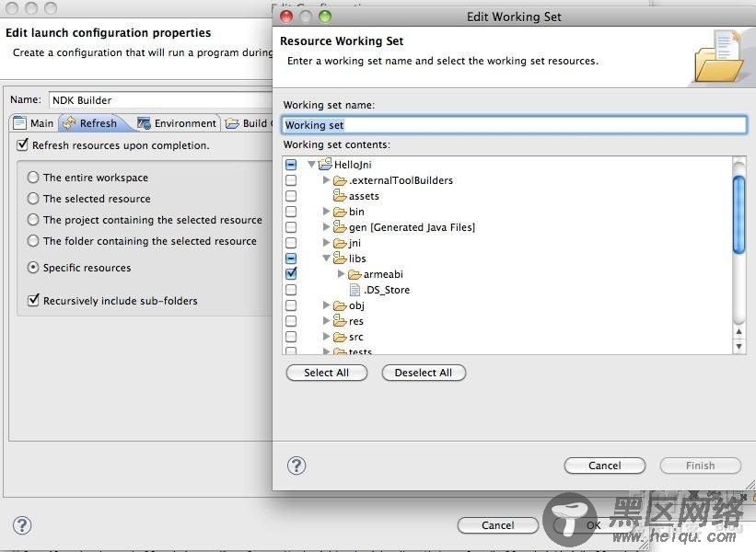Click the jni folder icon
This screenshot has width=756, height=552.
(x=341, y=243)
